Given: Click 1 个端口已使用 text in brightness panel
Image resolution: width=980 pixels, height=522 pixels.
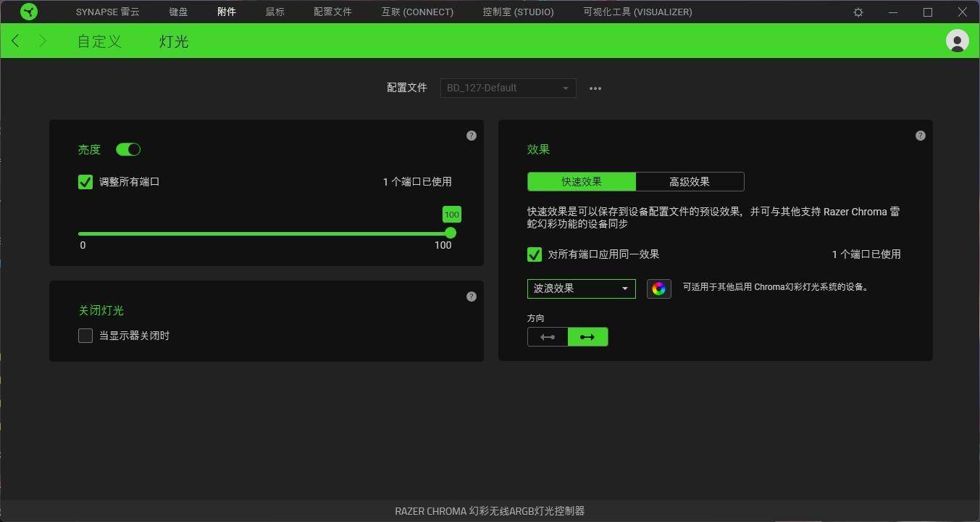Looking at the screenshot, I should [417, 182].
